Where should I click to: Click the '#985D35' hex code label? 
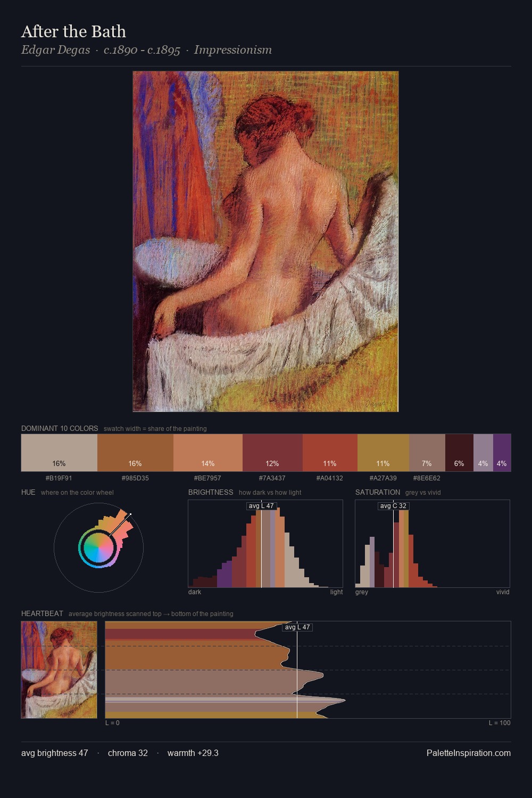135,478
